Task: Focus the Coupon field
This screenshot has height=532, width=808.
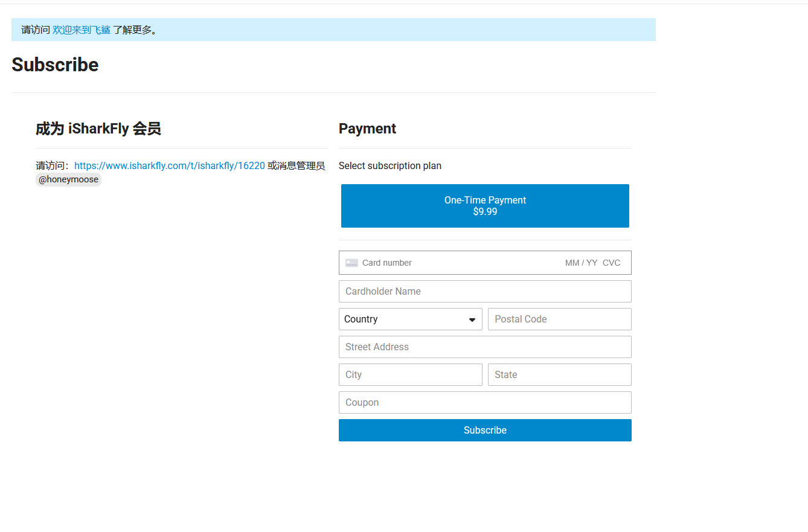Action: 485,403
